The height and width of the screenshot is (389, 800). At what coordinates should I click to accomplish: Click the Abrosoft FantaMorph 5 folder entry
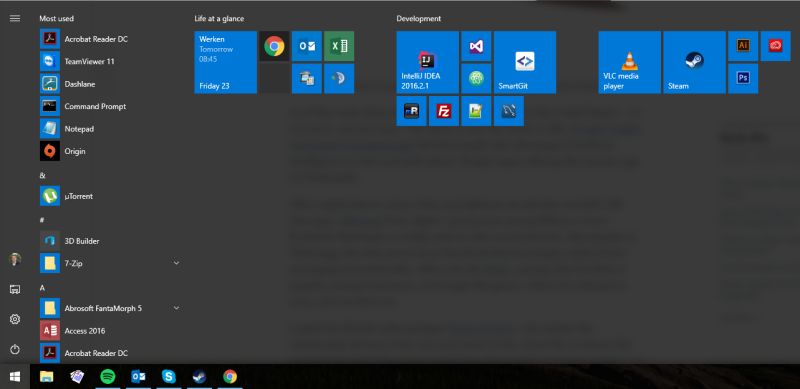[110, 308]
